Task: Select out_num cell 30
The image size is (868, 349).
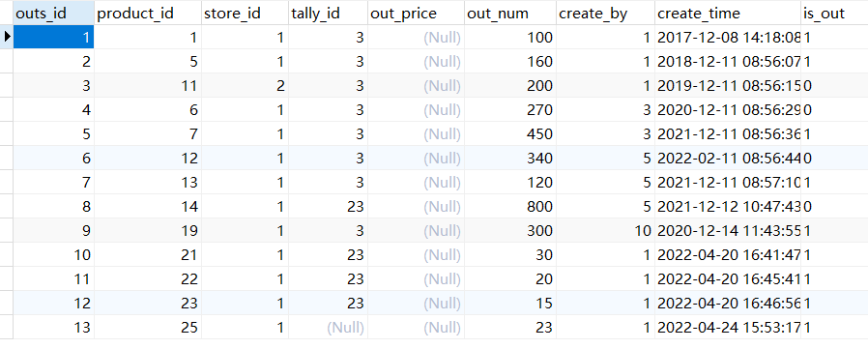Action: 509,255
